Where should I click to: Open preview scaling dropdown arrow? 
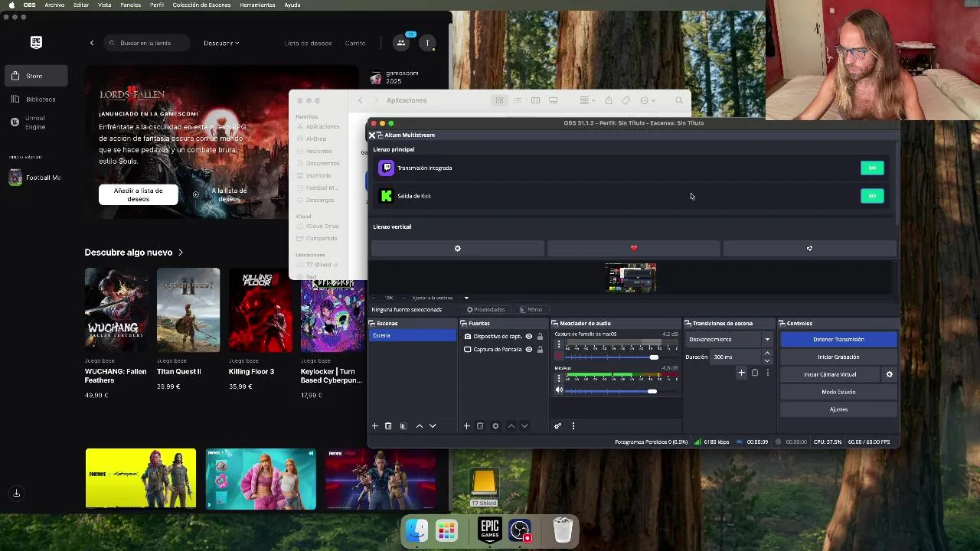tap(466, 298)
